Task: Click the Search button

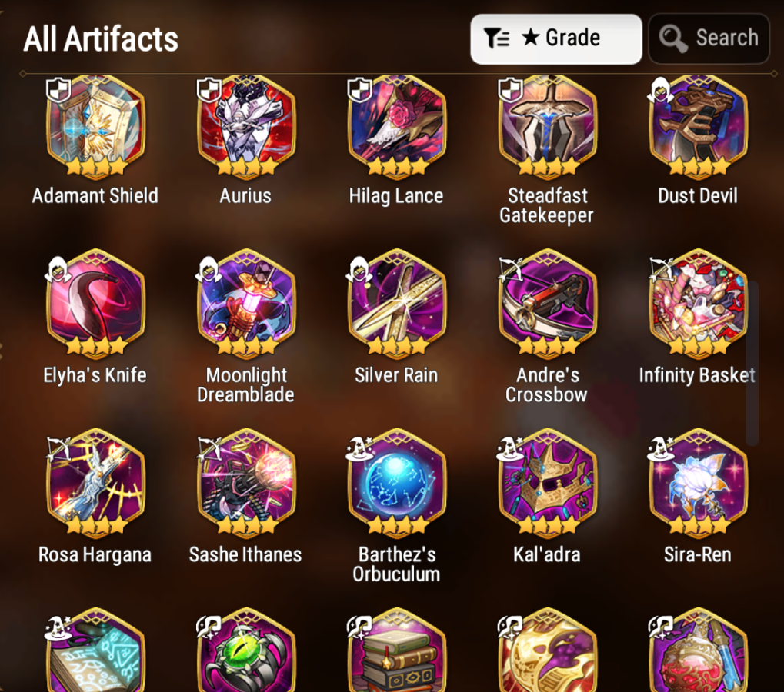Action: click(709, 39)
